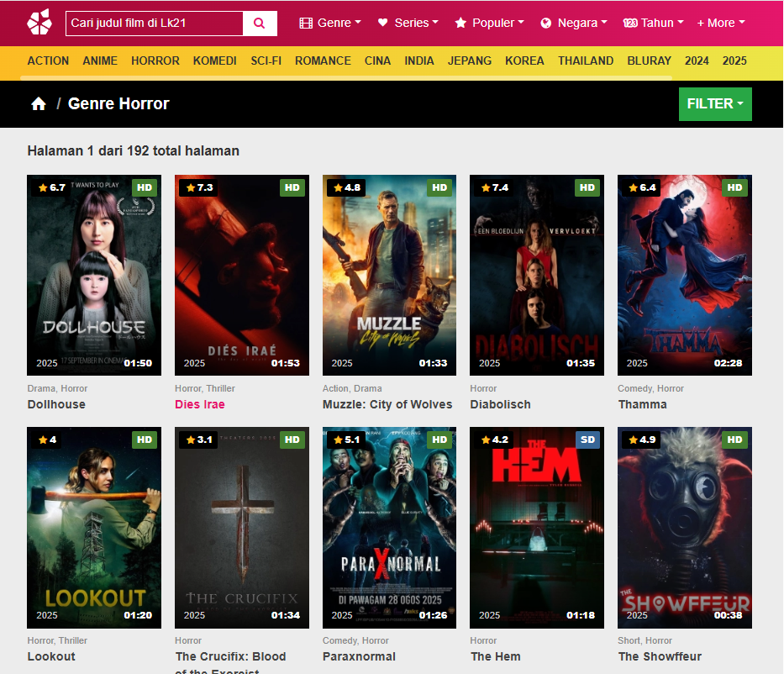Click the Dollhouse title link
Screen dimensions: 784x674
(56, 404)
